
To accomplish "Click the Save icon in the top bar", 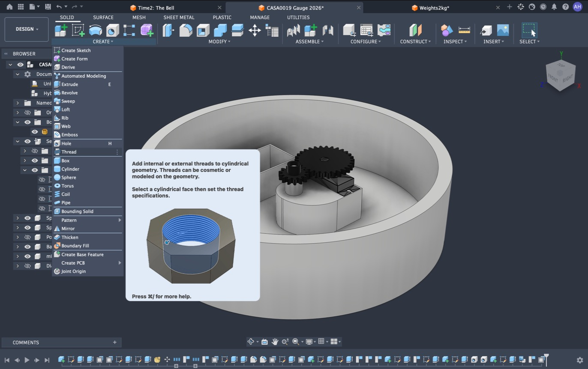I will pyautogui.click(x=48, y=7).
